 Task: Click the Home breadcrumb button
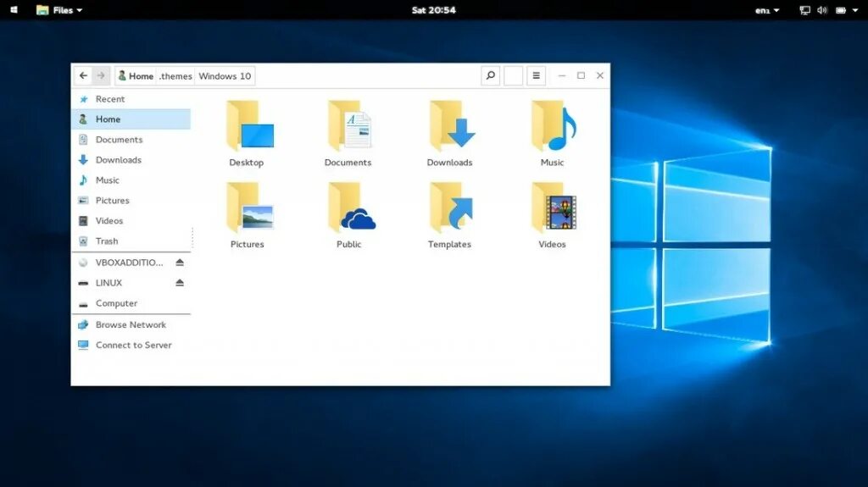coord(136,76)
